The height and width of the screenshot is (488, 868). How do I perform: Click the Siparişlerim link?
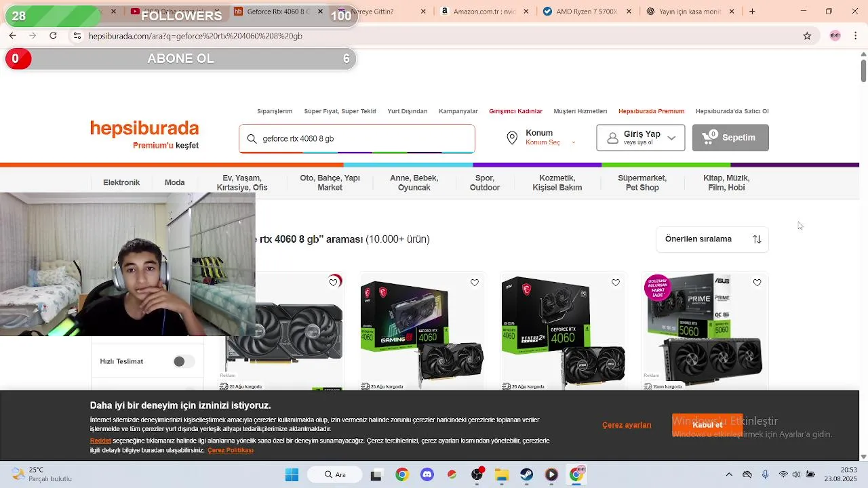[275, 111]
